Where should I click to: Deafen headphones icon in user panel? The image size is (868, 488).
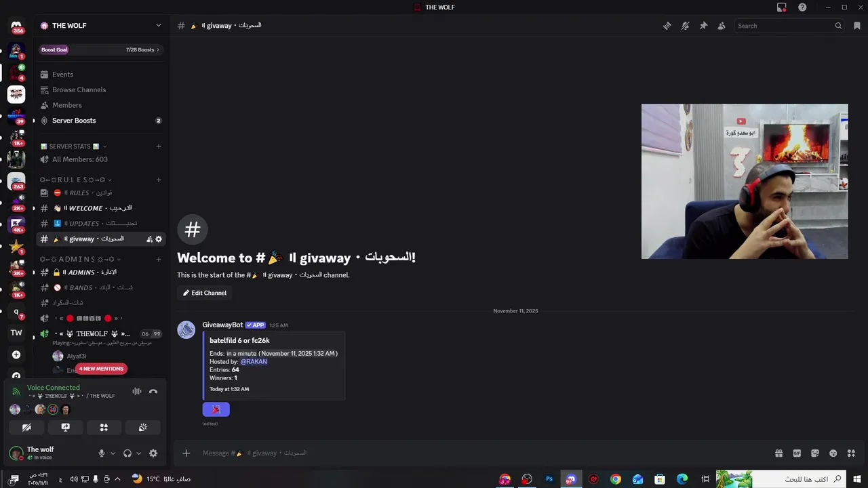[127, 453]
